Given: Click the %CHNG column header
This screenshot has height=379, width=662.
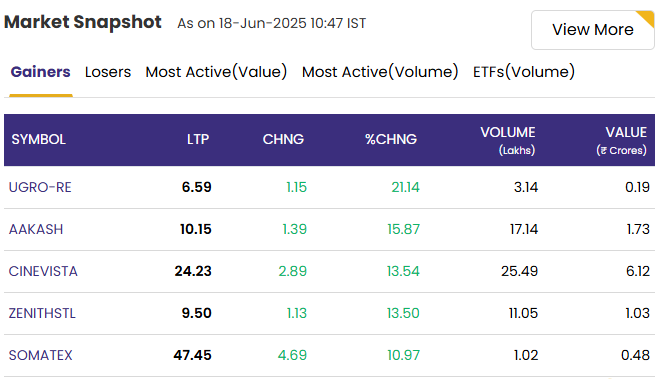Looking at the screenshot, I should (391, 139).
